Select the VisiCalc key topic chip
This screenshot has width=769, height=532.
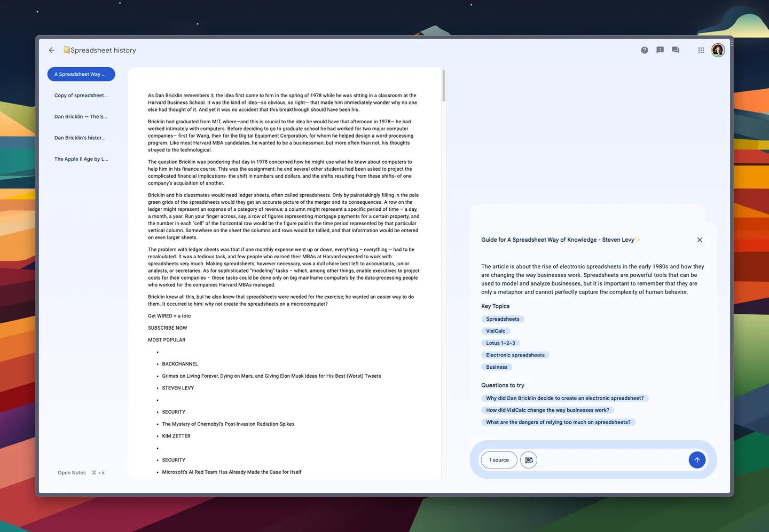496,331
